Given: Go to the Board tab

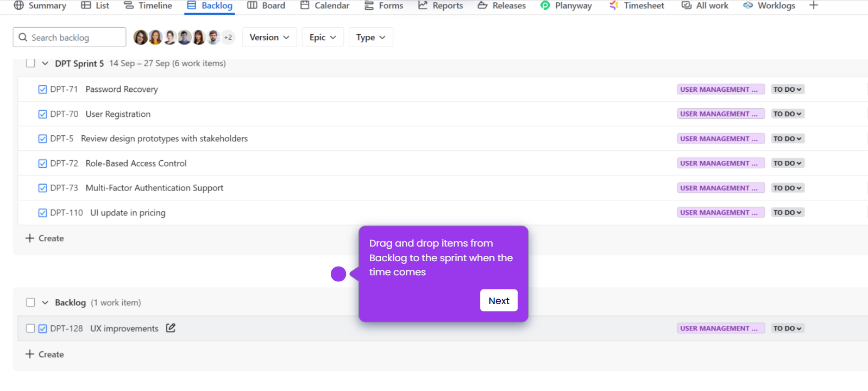Looking at the screenshot, I should (266, 5).
